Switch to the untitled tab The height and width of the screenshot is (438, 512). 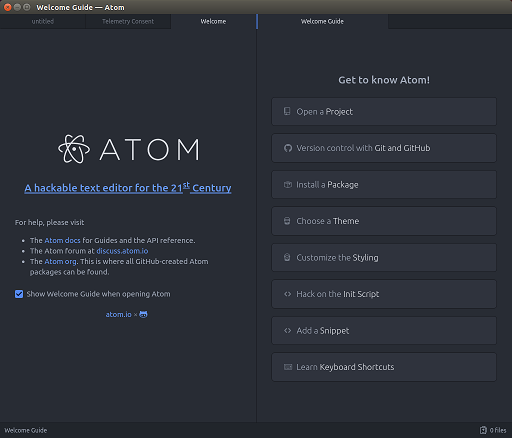[43, 21]
